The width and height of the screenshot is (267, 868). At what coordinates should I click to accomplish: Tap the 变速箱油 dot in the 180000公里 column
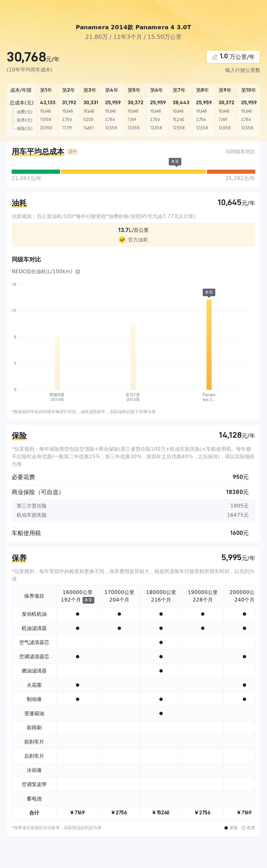161,713
